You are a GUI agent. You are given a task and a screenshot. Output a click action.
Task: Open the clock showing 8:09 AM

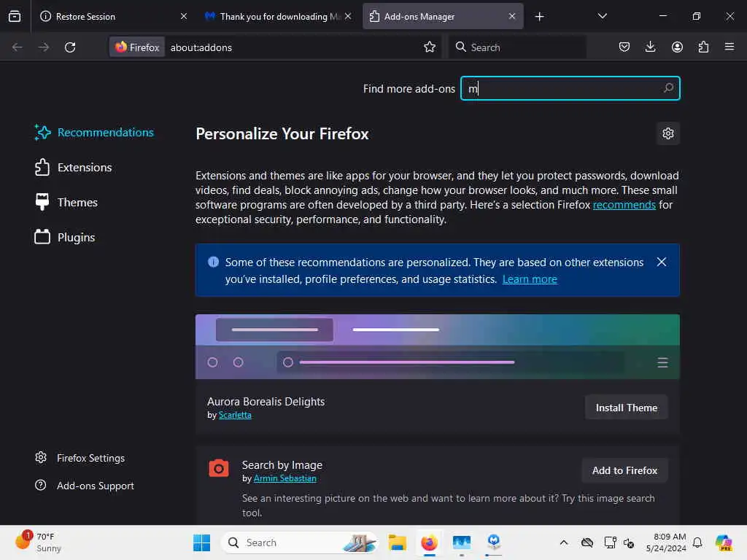pyautogui.click(x=666, y=542)
